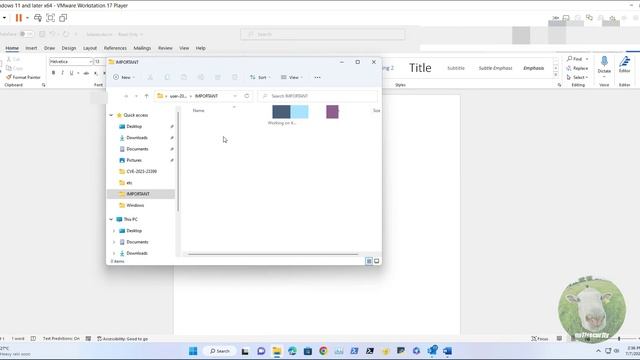This screenshot has width=640, height=360.
Task: Click the Word zoom slider
Action: coord(619,339)
